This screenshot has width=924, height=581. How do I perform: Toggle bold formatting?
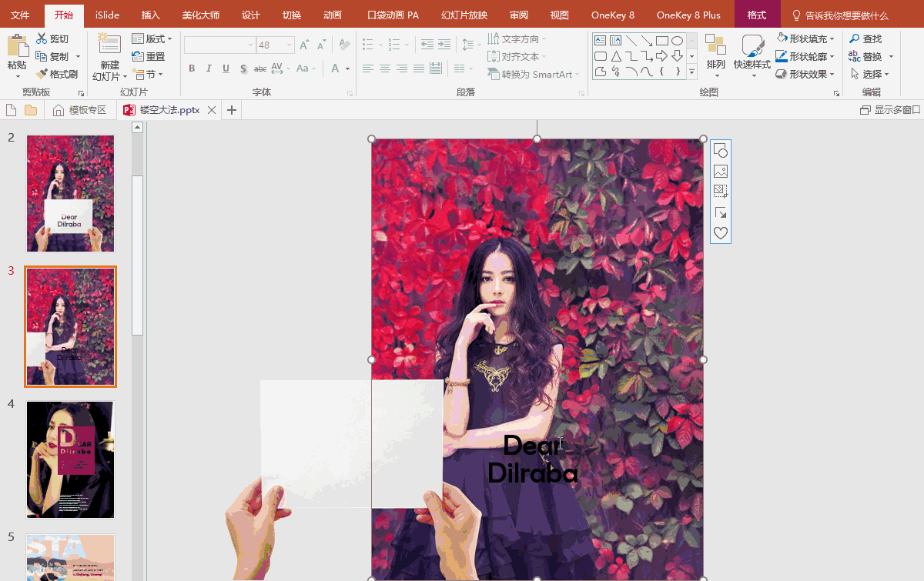pos(192,68)
